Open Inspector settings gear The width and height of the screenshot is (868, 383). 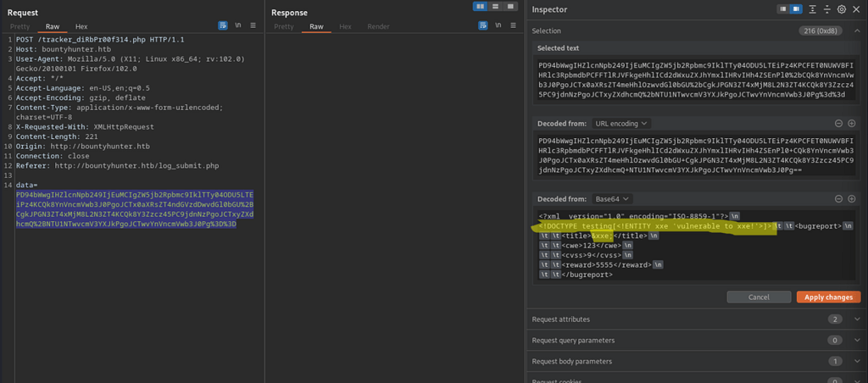pos(842,9)
